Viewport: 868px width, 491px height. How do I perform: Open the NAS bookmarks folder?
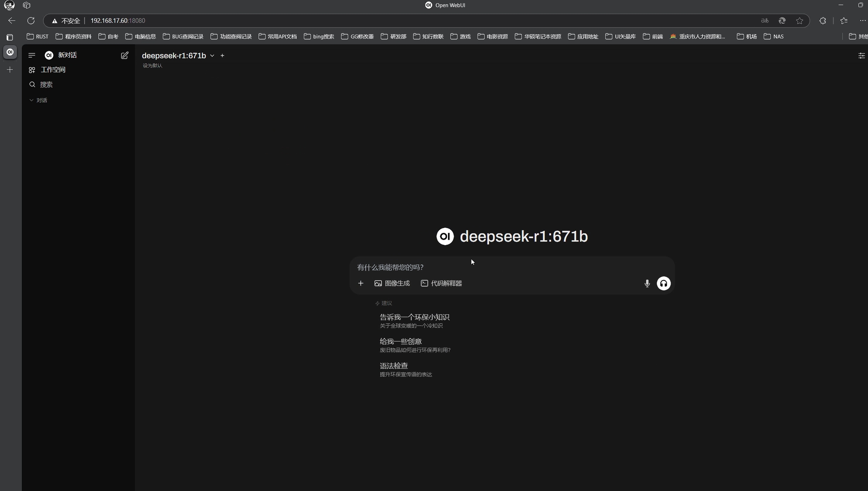[x=774, y=37]
